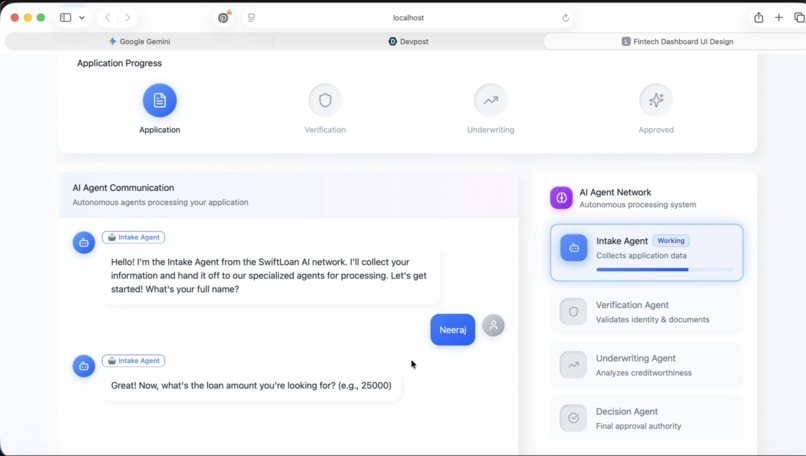Click the AI Agent Network heading
The width and height of the screenshot is (806, 456).
tap(615, 192)
